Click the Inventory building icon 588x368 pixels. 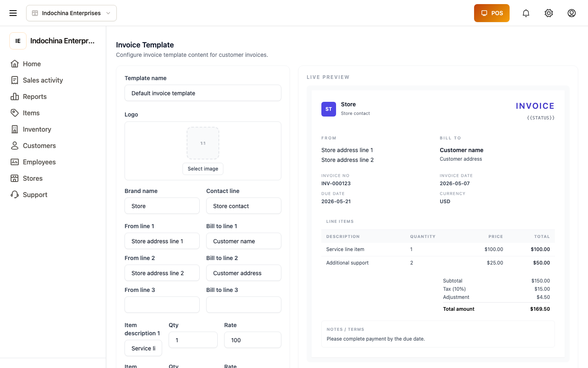point(15,129)
